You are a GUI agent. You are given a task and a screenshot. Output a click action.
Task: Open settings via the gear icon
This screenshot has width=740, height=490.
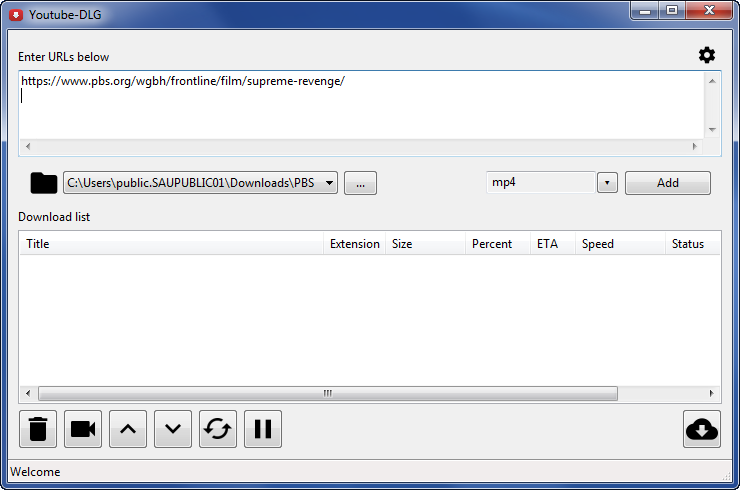click(x=706, y=55)
